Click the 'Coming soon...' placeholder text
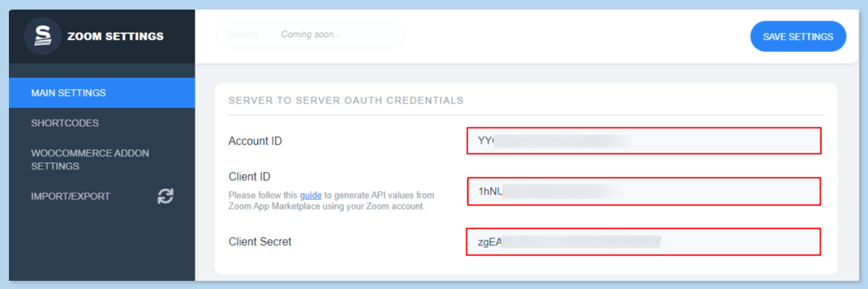This screenshot has width=868, height=289. (311, 35)
